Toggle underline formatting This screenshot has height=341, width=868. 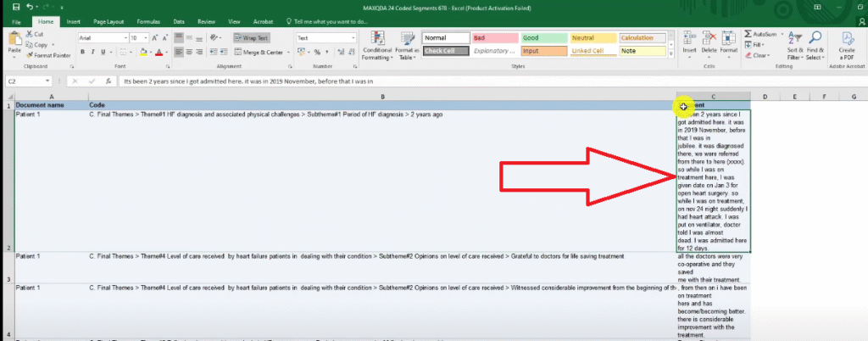point(103,52)
